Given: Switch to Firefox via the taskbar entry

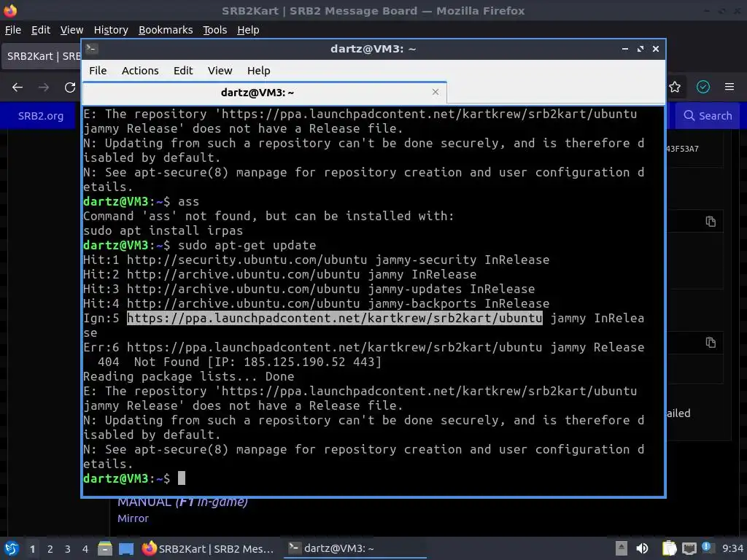Looking at the screenshot, I should tap(208, 548).
